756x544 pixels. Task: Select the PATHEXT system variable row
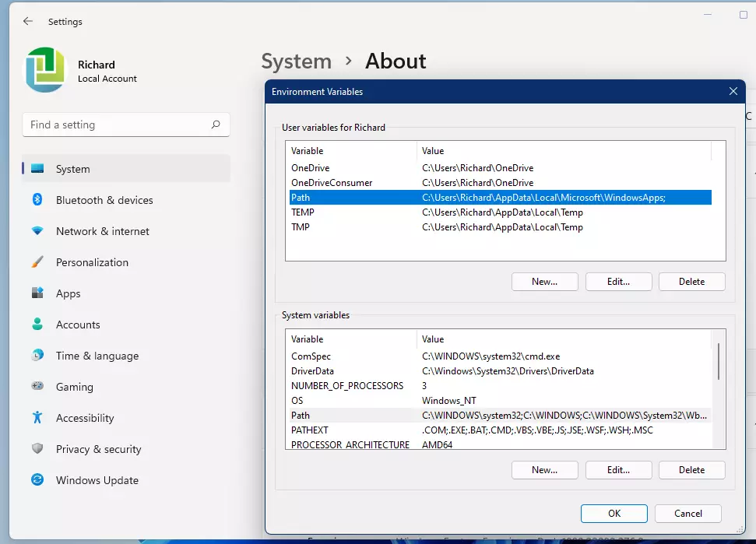click(501, 430)
